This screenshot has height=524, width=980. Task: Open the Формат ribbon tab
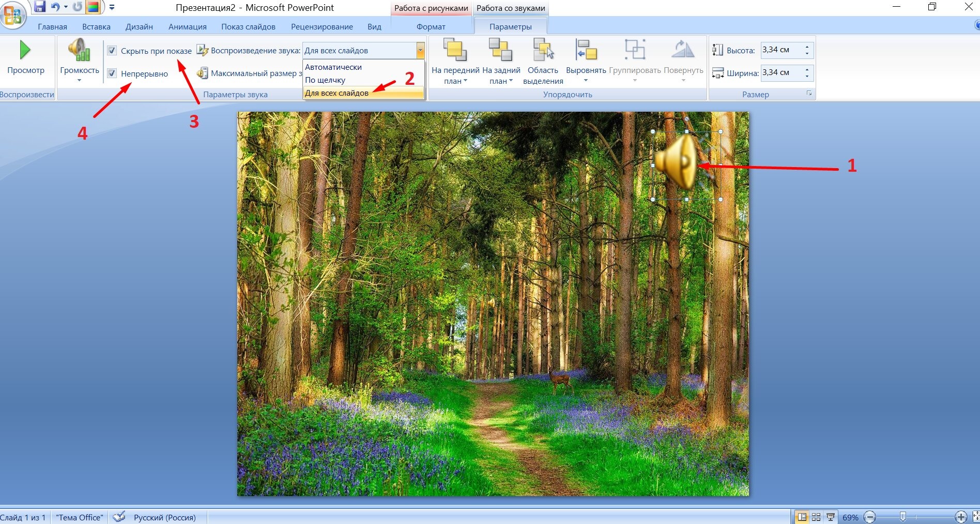click(x=431, y=27)
